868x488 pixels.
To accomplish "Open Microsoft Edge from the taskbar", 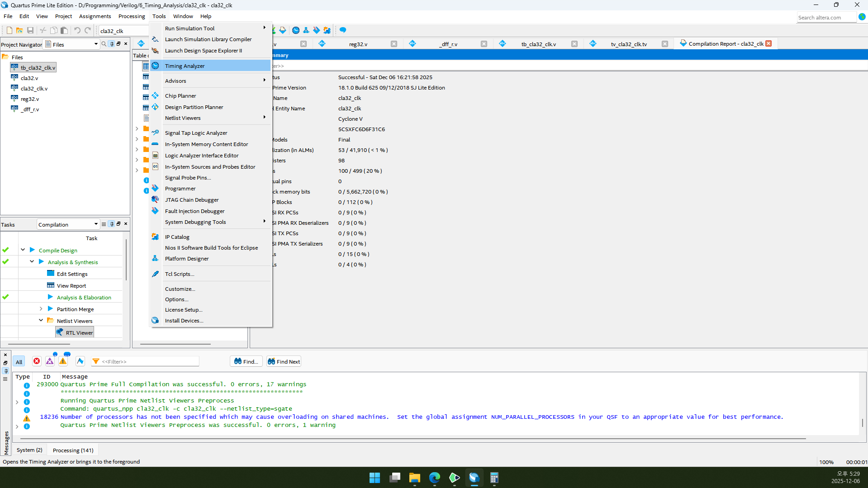I will pyautogui.click(x=435, y=478).
